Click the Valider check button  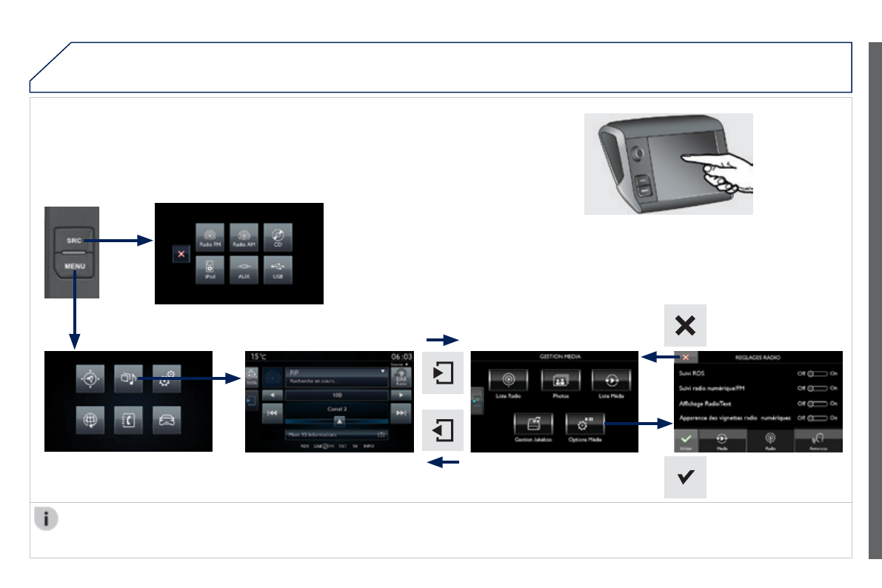686,441
